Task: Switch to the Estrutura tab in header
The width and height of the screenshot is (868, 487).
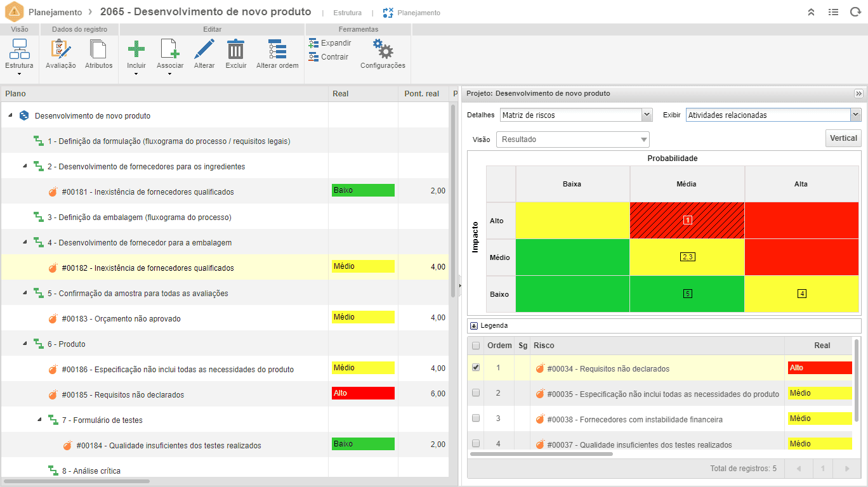Action: (347, 13)
